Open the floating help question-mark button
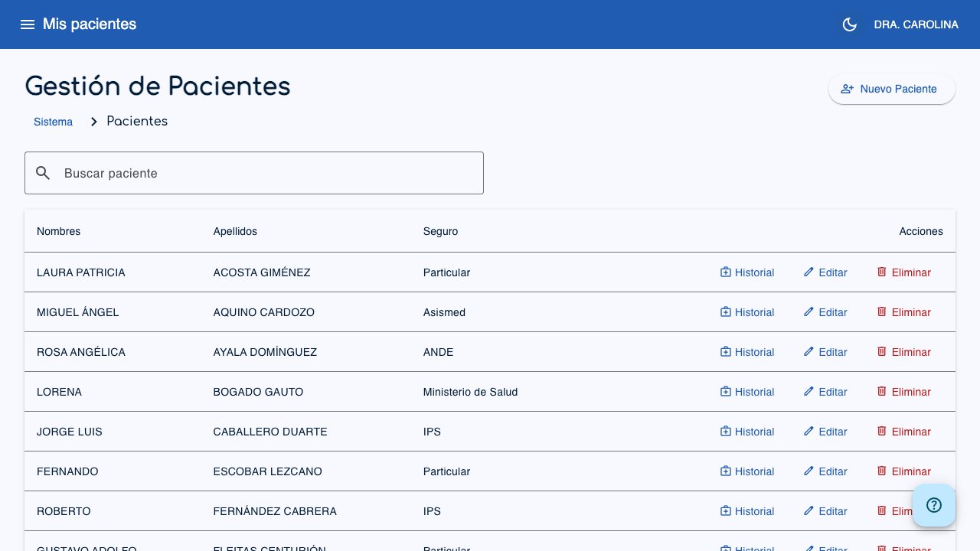The width and height of the screenshot is (980, 551). pos(933,505)
